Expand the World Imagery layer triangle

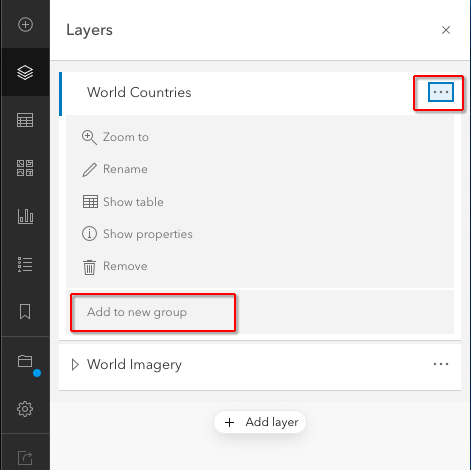[75, 364]
